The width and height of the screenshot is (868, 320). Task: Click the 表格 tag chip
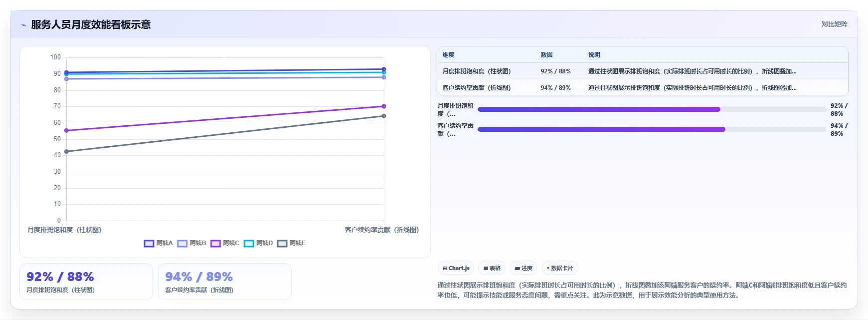click(492, 268)
